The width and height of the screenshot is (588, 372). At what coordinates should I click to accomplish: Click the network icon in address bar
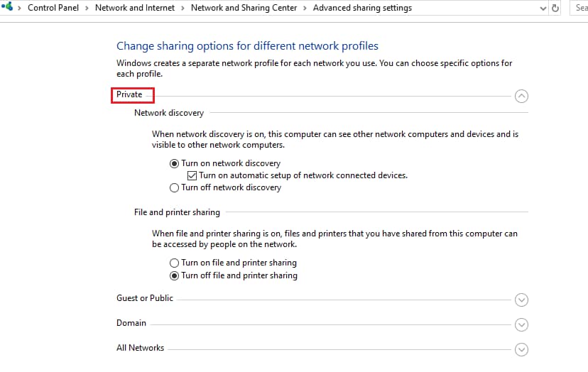(x=8, y=8)
